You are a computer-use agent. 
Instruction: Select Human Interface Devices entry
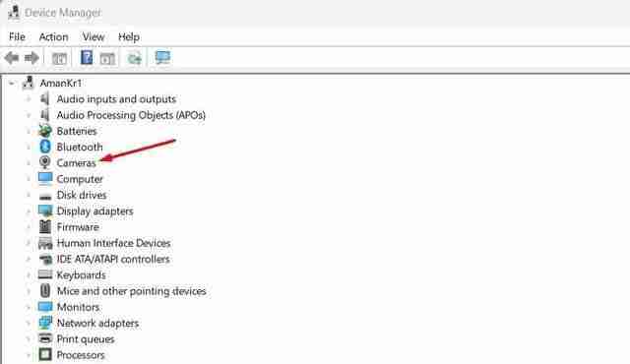pyautogui.click(x=114, y=243)
